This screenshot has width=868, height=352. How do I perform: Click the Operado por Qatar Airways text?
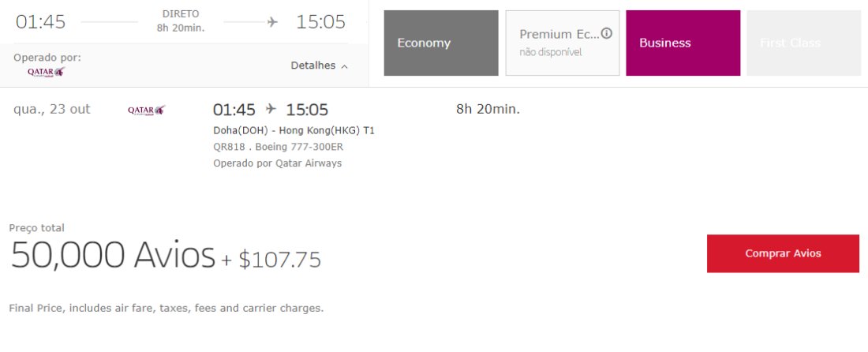click(277, 163)
